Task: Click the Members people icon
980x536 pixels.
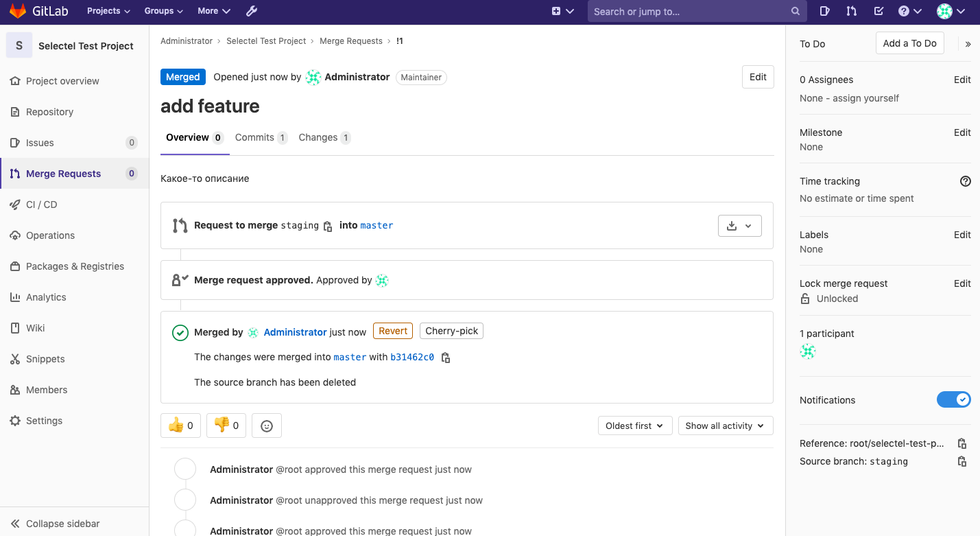Action: 15,390
